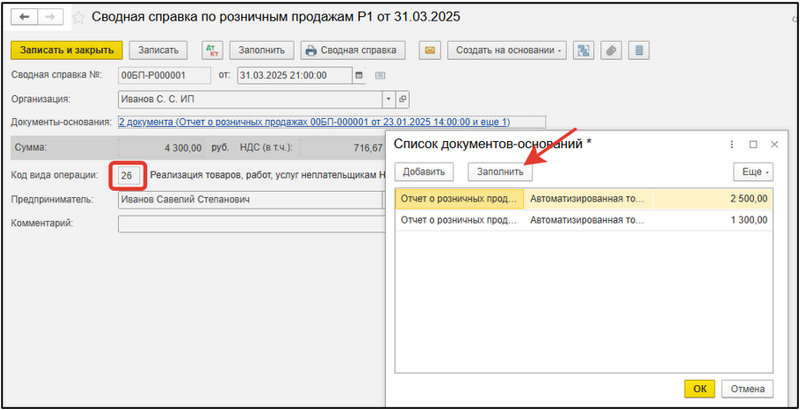The height and width of the screenshot is (410, 800).
Task: Click Заполнить in the Список документов-оснований dialog
Action: (x=500, y=171)
